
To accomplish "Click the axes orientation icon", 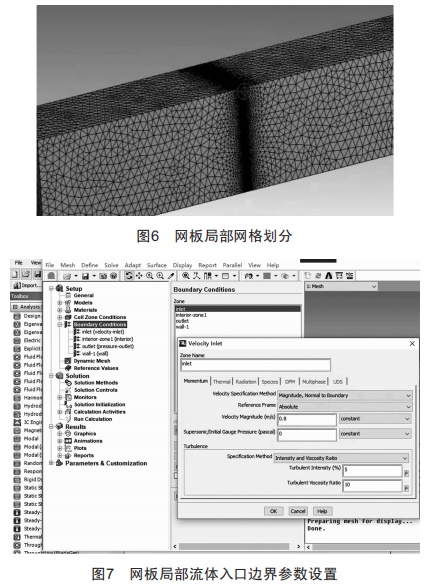I will 197,276.
